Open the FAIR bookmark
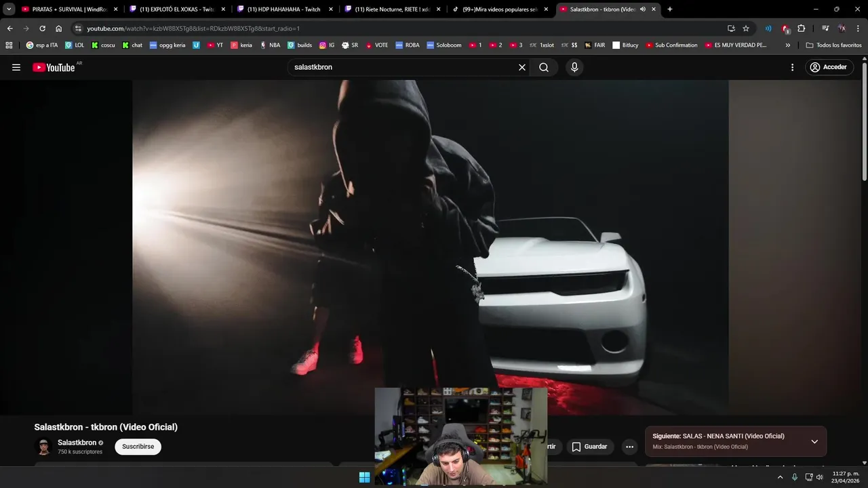 coord(595,45)
